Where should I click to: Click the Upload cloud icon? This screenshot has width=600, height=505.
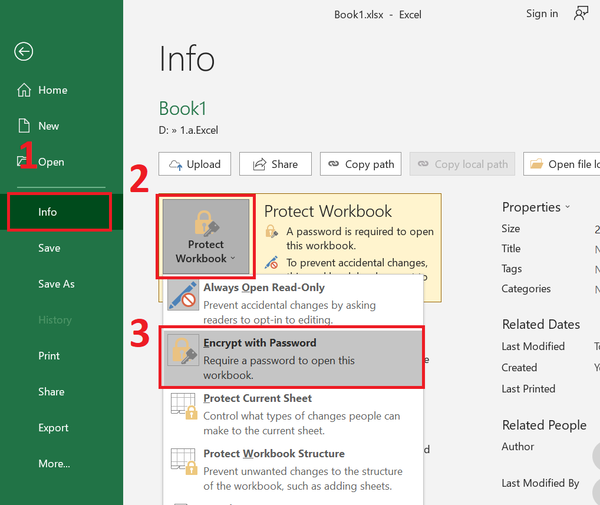point(176,165)
